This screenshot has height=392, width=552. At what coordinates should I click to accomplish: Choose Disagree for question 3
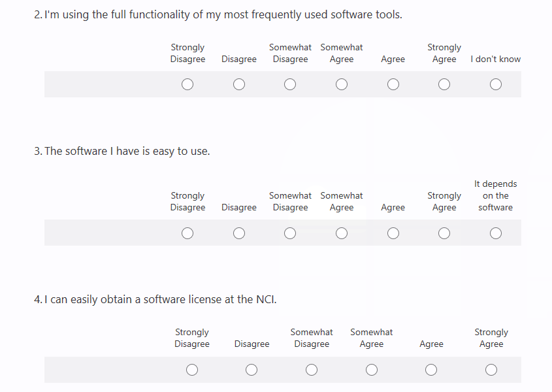click(x=239, y=233)
